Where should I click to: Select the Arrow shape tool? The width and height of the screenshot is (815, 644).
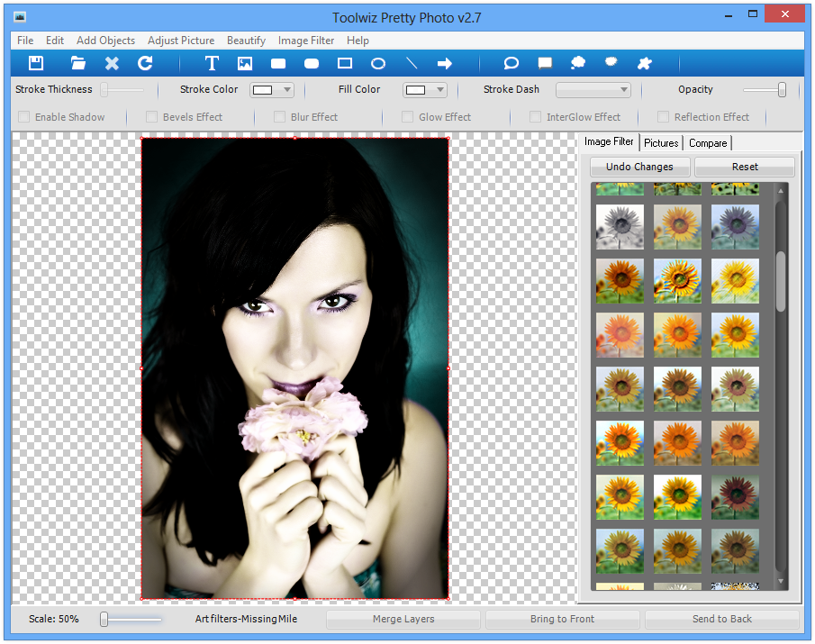(x=445, y=63)
